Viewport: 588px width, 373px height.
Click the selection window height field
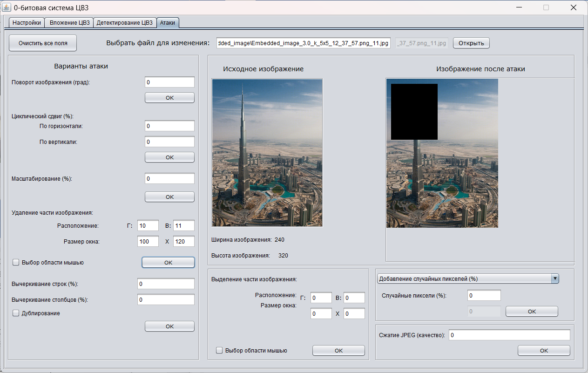354,313
